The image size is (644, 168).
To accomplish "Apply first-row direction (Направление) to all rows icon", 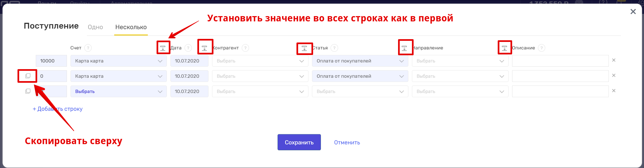I will point(404,48).
